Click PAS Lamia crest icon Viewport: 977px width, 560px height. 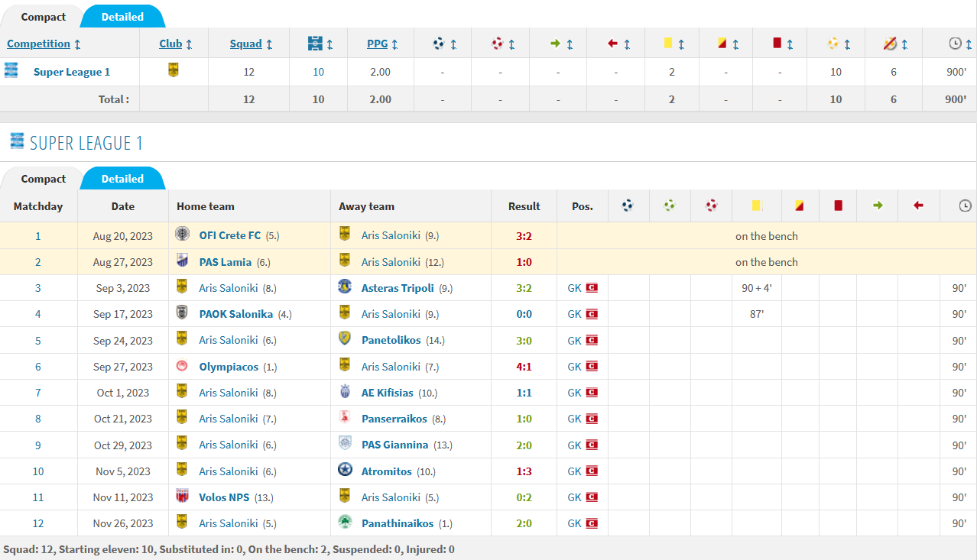(182, 260)
